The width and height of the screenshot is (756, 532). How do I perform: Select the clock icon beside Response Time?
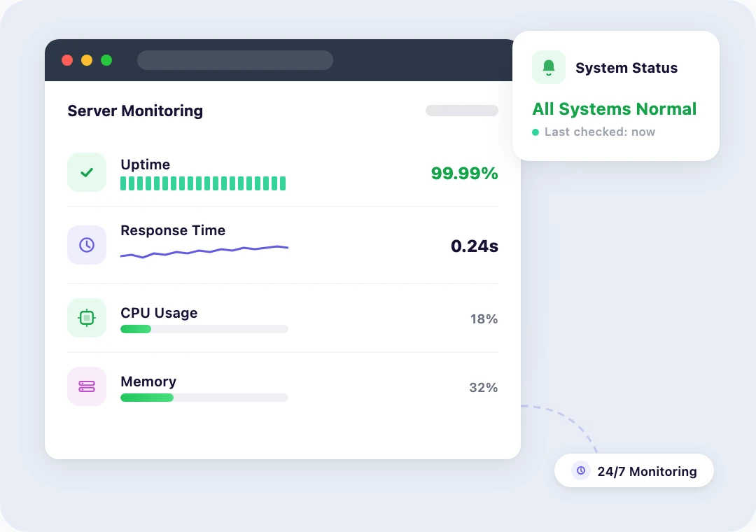tap(86, 244)
